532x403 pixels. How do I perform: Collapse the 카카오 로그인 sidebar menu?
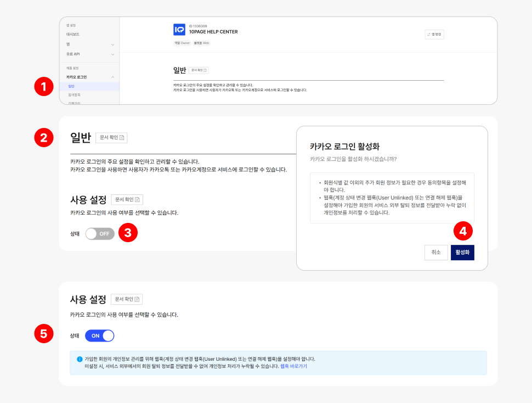[112, 77]
